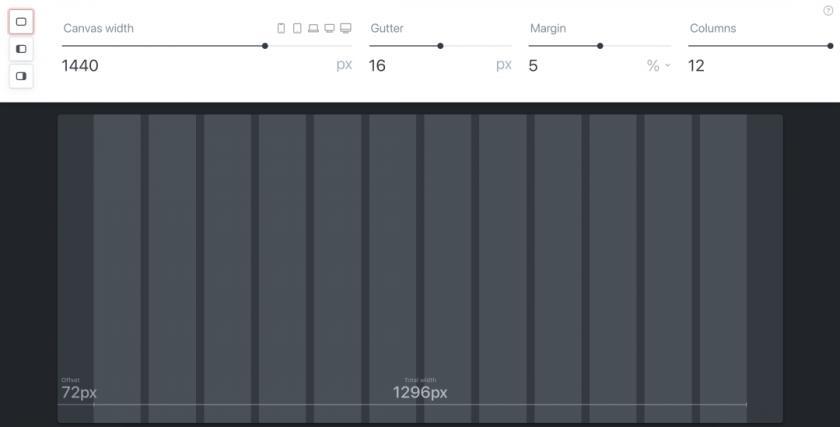The width and height of the screenshot is (840, 427).
Task: Click the columns value field 12
Action: pyautogui.click(x=696, y=66)
